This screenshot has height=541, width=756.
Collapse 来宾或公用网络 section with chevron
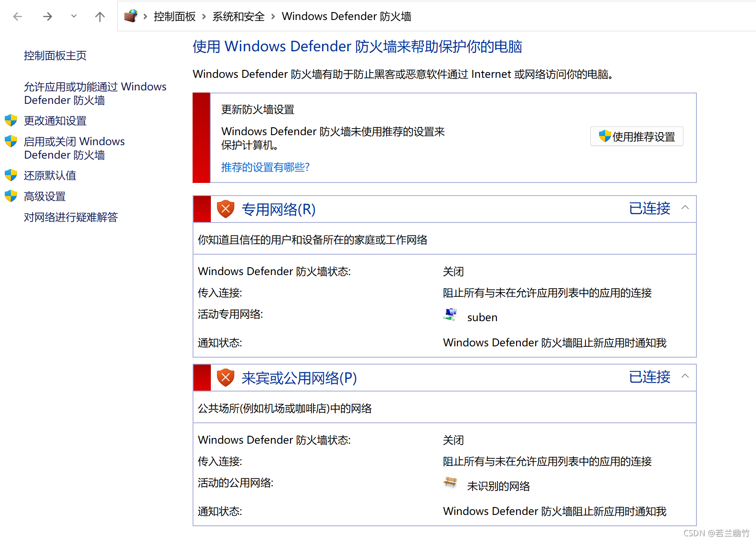point(685,376)
